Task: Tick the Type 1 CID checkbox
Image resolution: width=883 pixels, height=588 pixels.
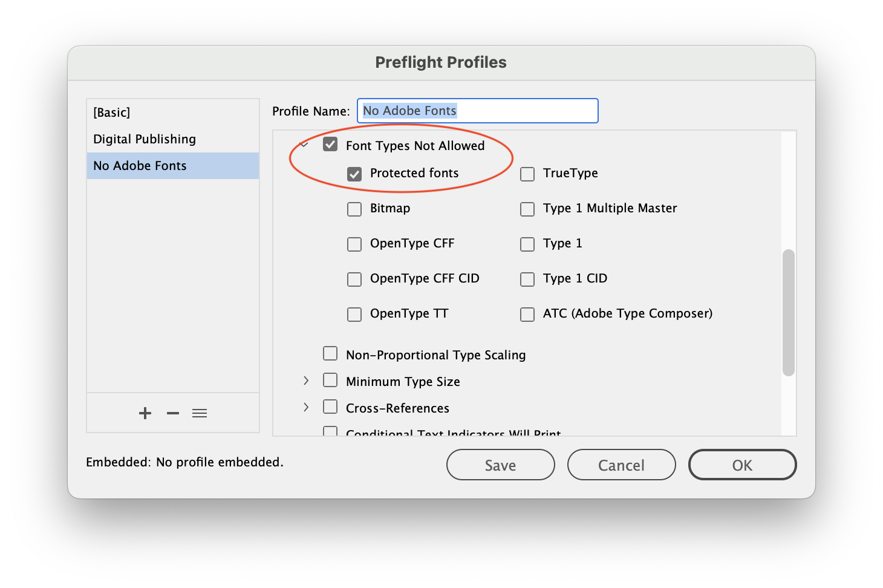Action: coord(527,279)
